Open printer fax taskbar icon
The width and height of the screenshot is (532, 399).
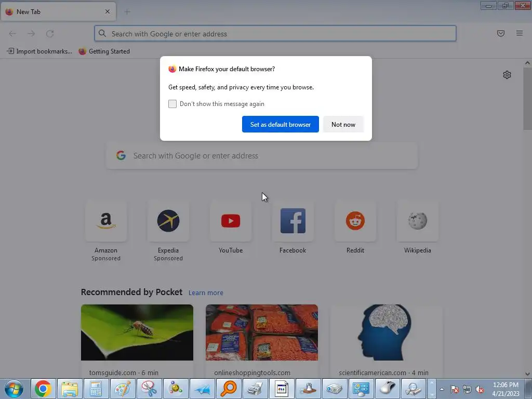tap(255, 389)
